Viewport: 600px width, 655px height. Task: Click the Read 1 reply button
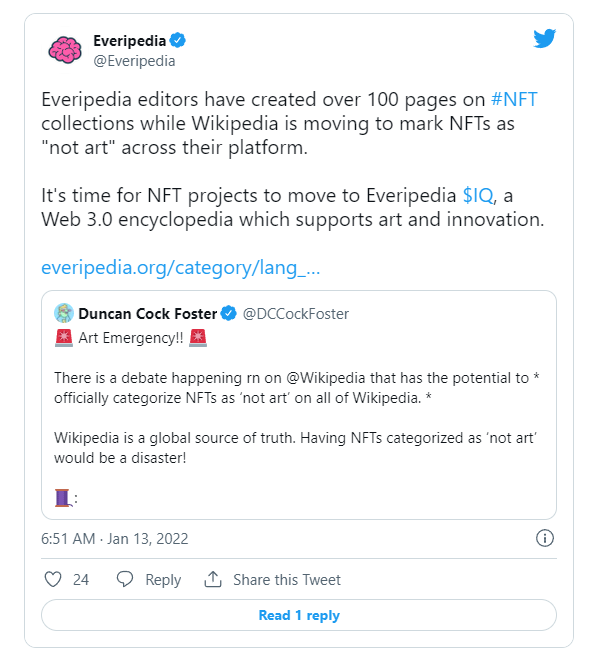pyautogui.click(x=299, y=615)
